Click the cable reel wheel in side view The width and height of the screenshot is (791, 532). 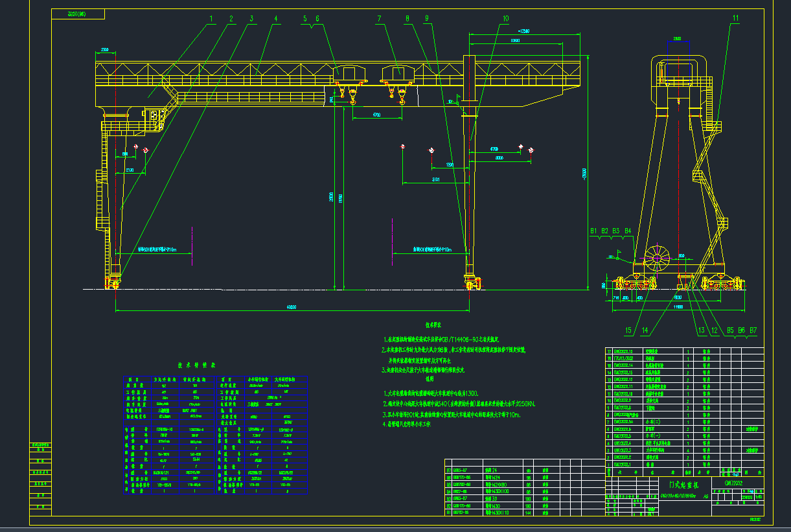(x=656, y=259)
